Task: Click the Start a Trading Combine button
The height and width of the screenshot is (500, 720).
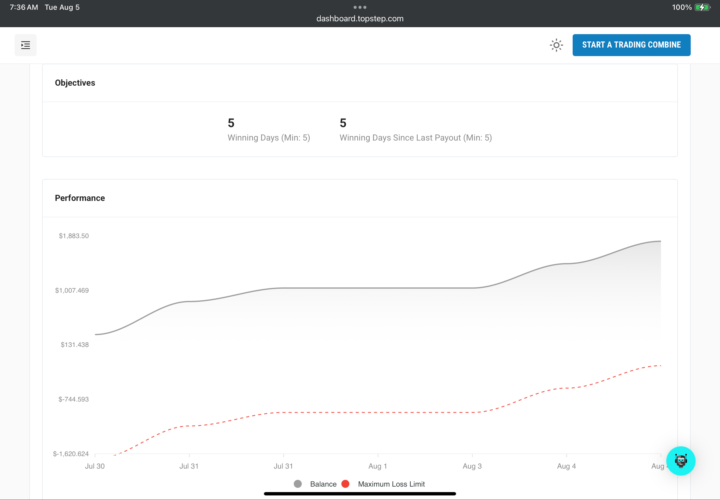Action: pos(631,45)
